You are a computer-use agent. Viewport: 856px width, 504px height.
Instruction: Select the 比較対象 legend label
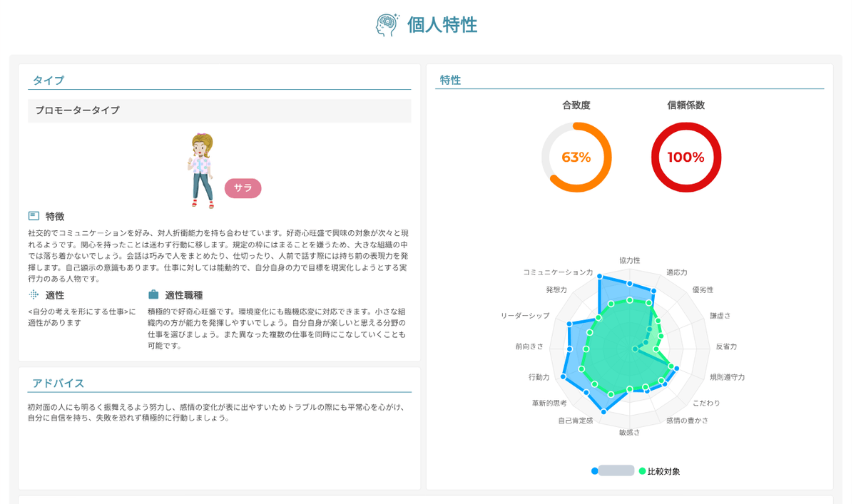point(663,471)
